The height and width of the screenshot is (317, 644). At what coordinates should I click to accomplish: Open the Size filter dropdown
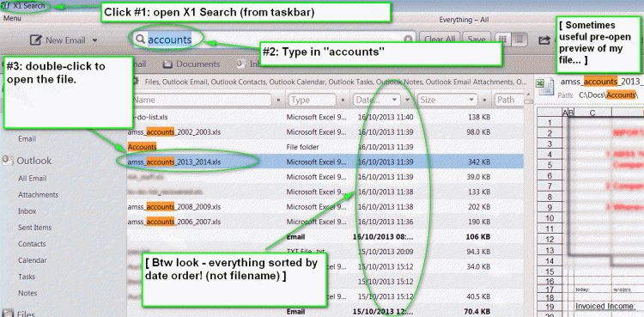point(472,100)
